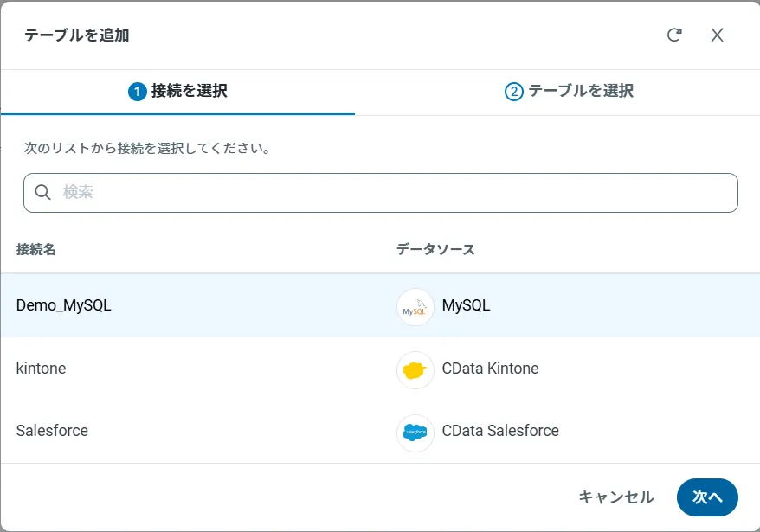Click the refresh icon in dialog header

(674, 35)
